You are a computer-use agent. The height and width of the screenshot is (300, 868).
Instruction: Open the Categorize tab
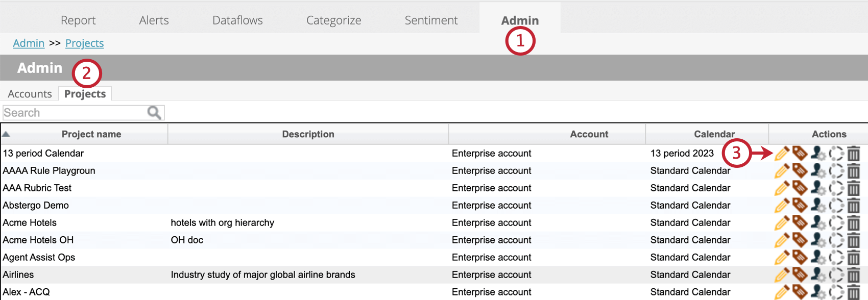pyautogui.click(x=333, y=20)
